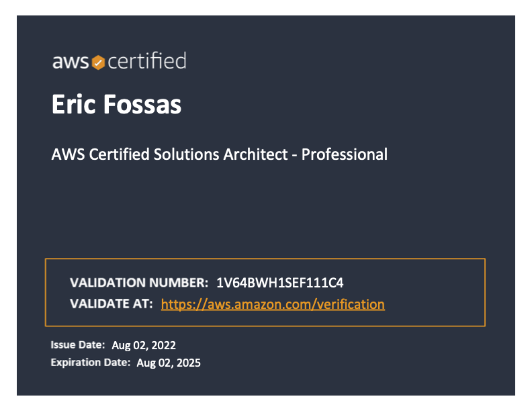This screenshot has height=411, width=532.
Task: Click the expiration date 'Aug 02, 2025'
Action: pos(169,363)
